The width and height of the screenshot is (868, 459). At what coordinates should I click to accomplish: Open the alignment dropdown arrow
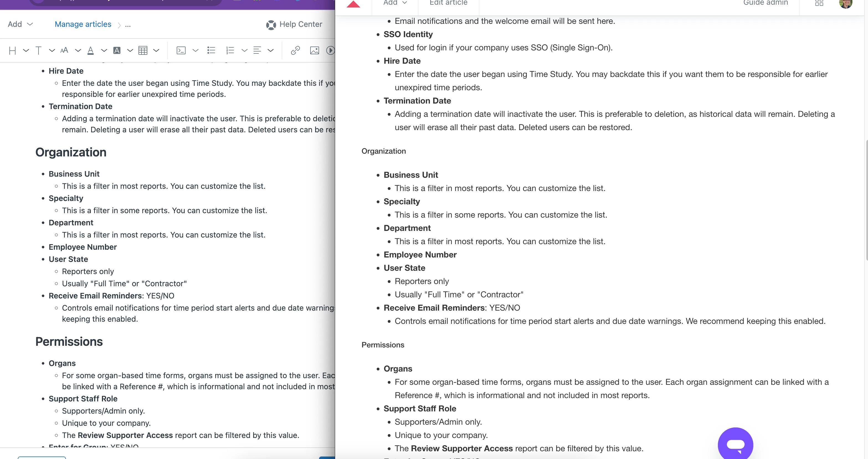271,50
